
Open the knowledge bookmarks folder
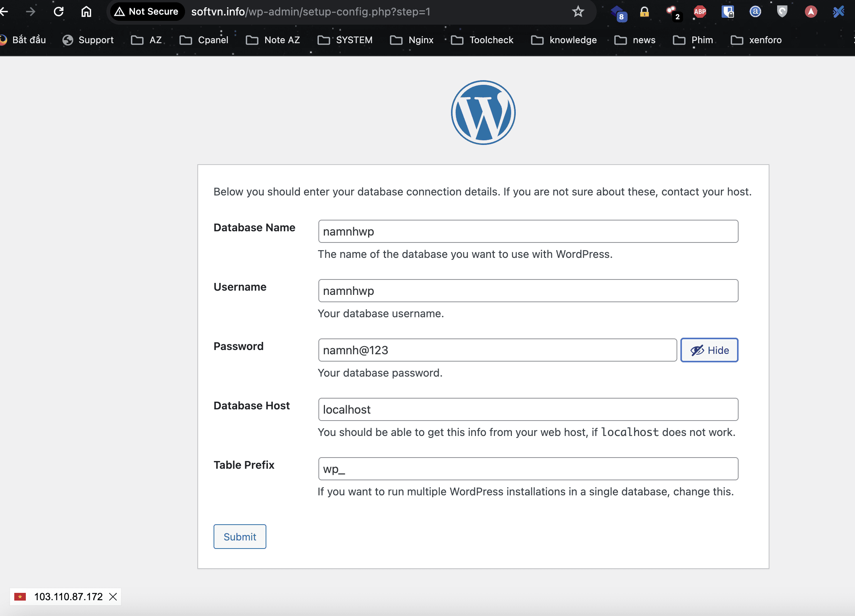pyautogui.click(x=564, y=40)
